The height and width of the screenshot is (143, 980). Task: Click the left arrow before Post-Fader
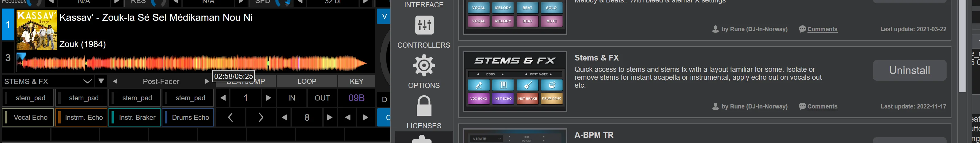click(115, 81)
